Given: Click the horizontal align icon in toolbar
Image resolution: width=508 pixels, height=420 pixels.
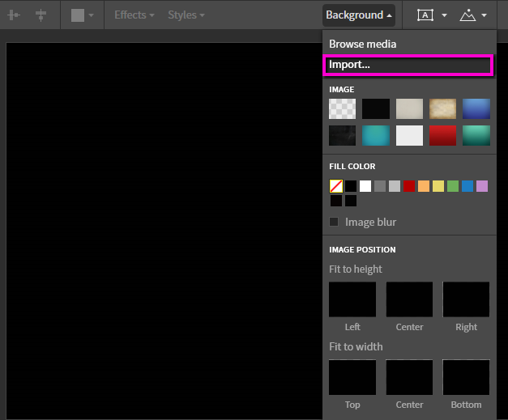Looking at the screenshot, I should pyautogui.click(x=14, y=15).
